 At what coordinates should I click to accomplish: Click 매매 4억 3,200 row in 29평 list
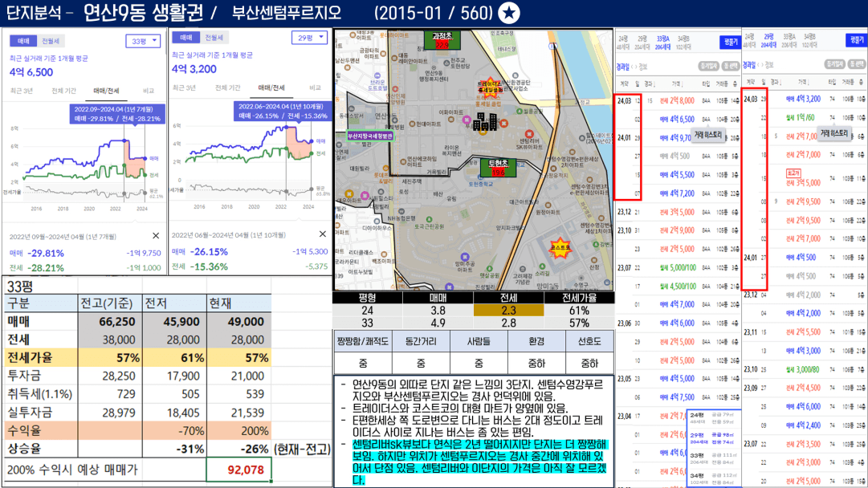(x=804, y=99)
